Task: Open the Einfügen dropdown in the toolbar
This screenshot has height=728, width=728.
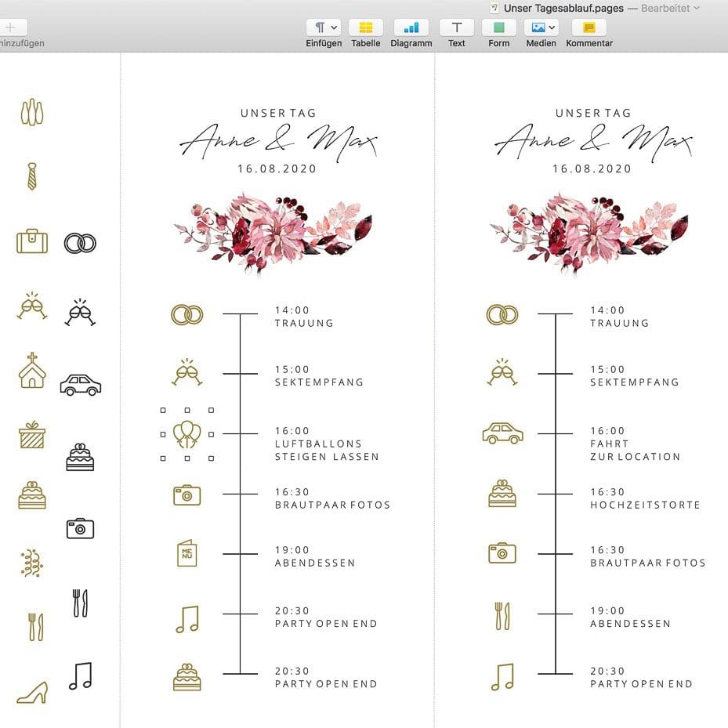Action: (x=323, y=28)
